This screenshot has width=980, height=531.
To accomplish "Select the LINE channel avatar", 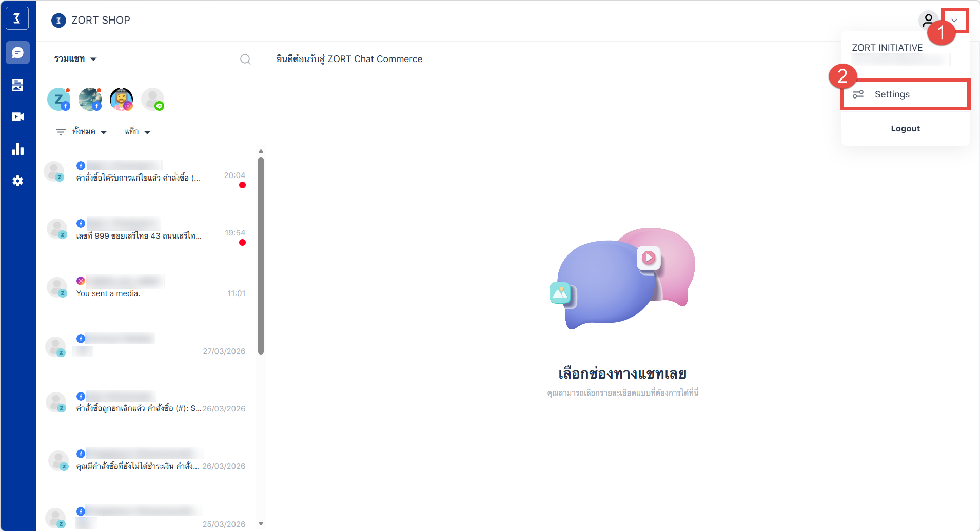I will point(153,99).
